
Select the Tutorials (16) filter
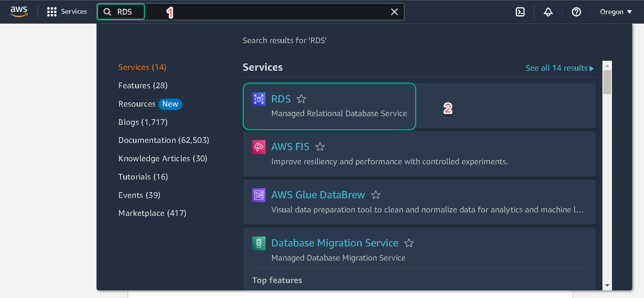click(x=143, y=177)
